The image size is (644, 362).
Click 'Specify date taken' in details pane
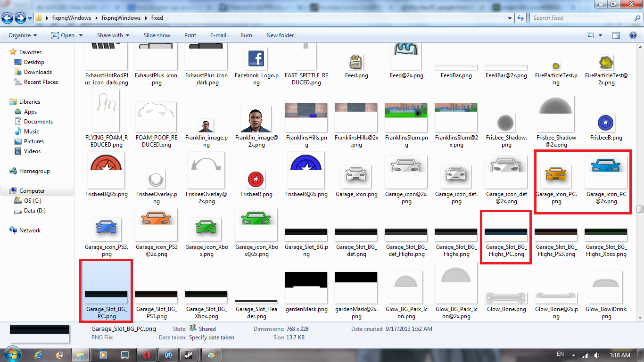211,337
